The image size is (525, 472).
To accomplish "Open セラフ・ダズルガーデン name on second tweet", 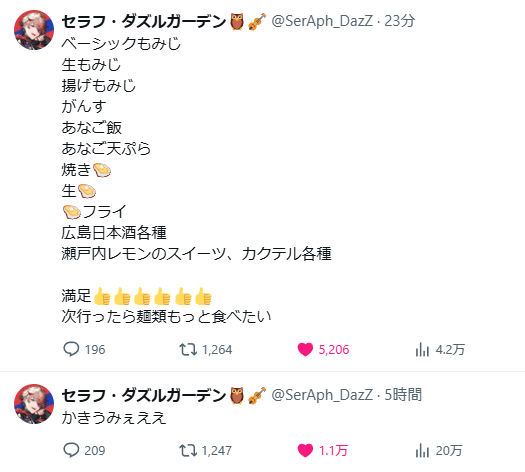I will tap(144, 395).
